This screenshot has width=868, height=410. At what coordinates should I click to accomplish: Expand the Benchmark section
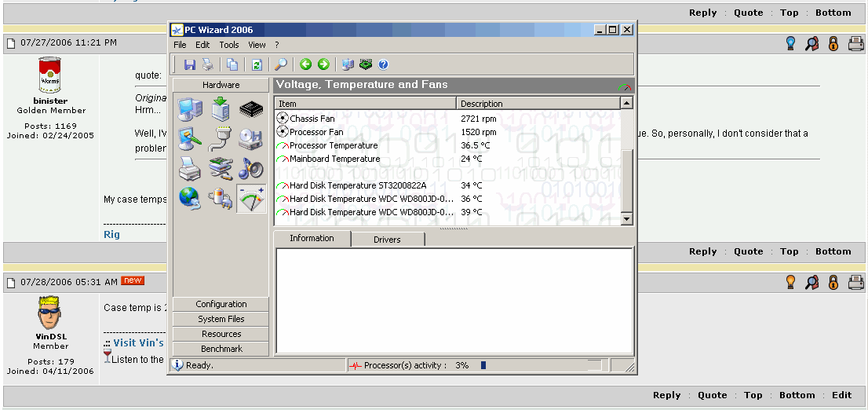click(221, 349)
